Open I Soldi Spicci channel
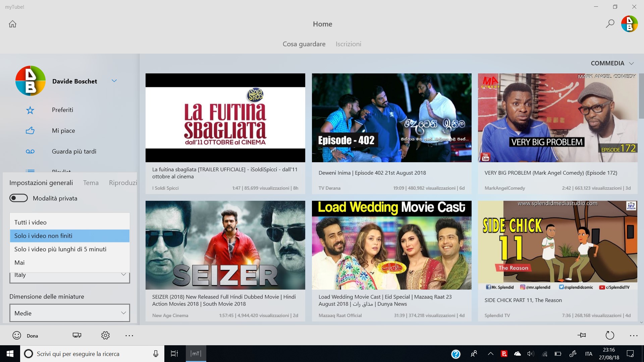644x362 pixels. (x=165, y=188)
